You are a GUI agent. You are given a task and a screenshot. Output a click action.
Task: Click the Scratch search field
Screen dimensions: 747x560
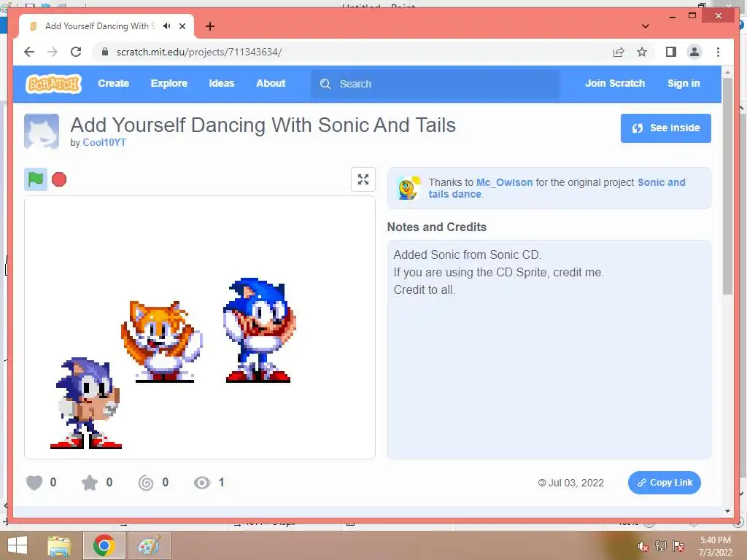(436, 84)
